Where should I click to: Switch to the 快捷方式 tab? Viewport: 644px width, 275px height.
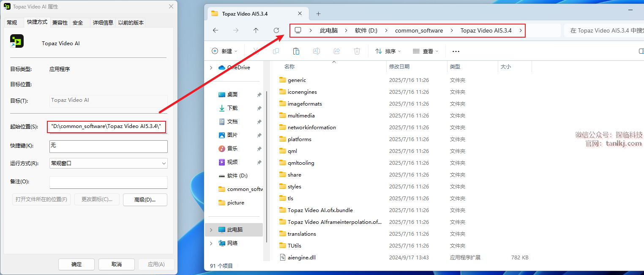[37, 22]
